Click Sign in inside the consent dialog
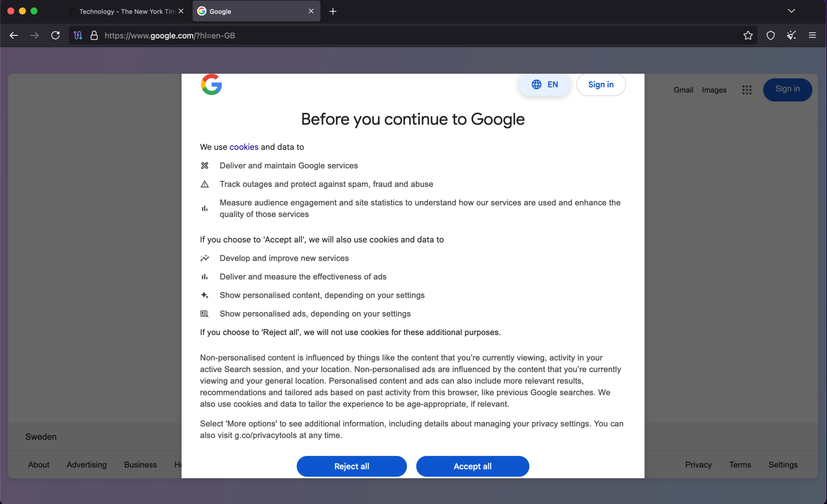The image size is (827, 504). tap(600, 84)
